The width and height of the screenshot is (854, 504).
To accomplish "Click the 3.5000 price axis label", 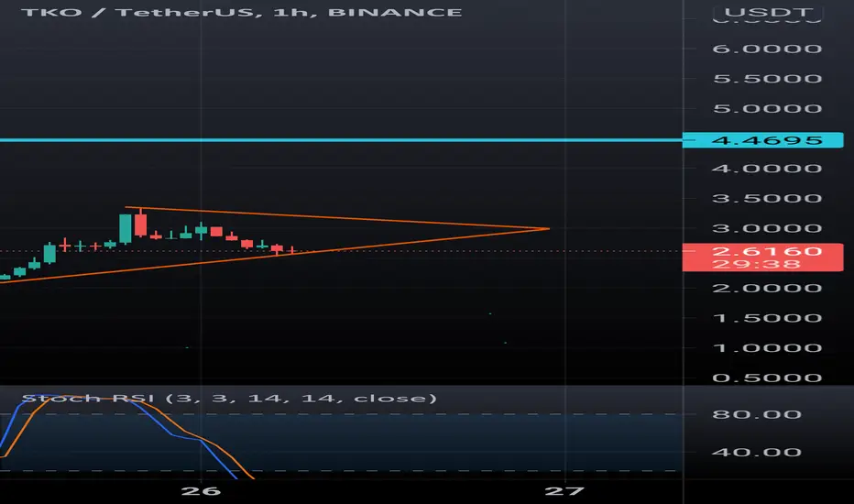I will pos(767,198).
